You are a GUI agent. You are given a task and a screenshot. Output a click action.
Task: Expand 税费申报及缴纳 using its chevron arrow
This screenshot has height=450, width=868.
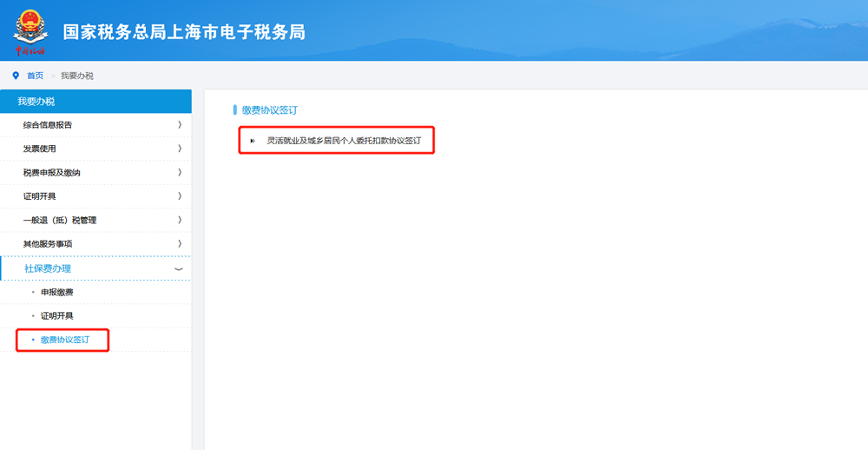pos(179,173)
